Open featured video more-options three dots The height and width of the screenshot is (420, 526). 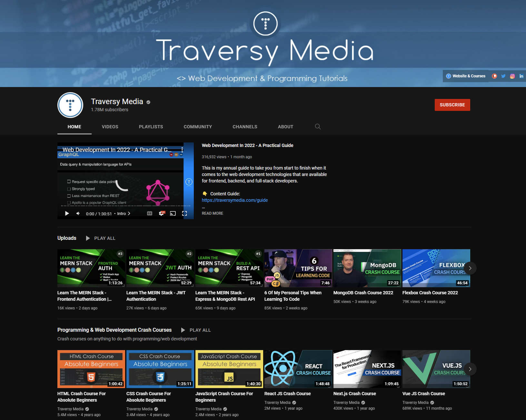tap(182, 150)
